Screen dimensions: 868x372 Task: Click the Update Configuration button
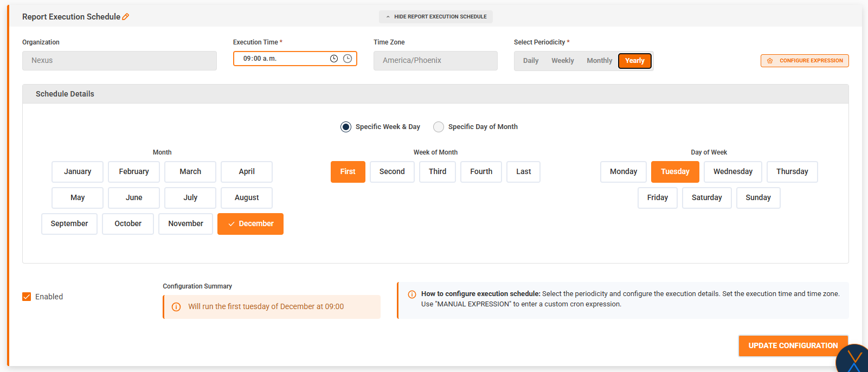coord(793,345)
